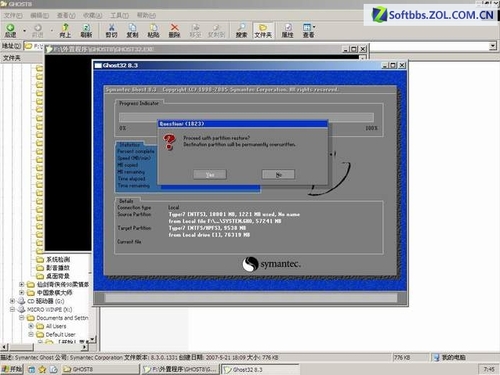Click the Copy toolbar icon
The image size is (500, 375).
coord(132,30)
